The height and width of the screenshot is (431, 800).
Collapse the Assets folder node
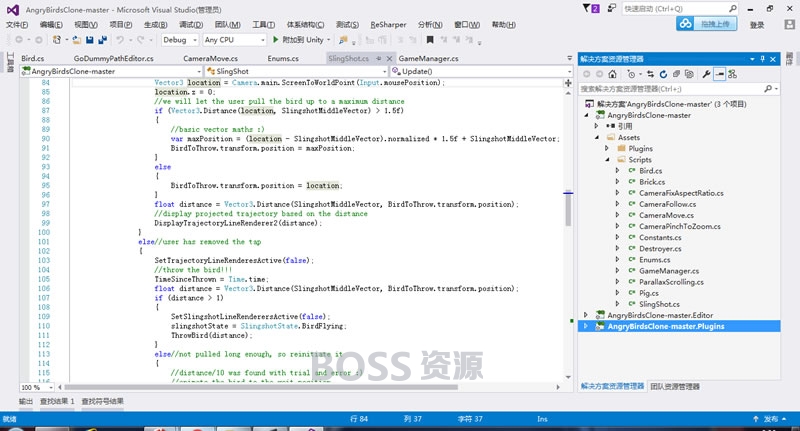pyautogui.click(x=596, y=138)
